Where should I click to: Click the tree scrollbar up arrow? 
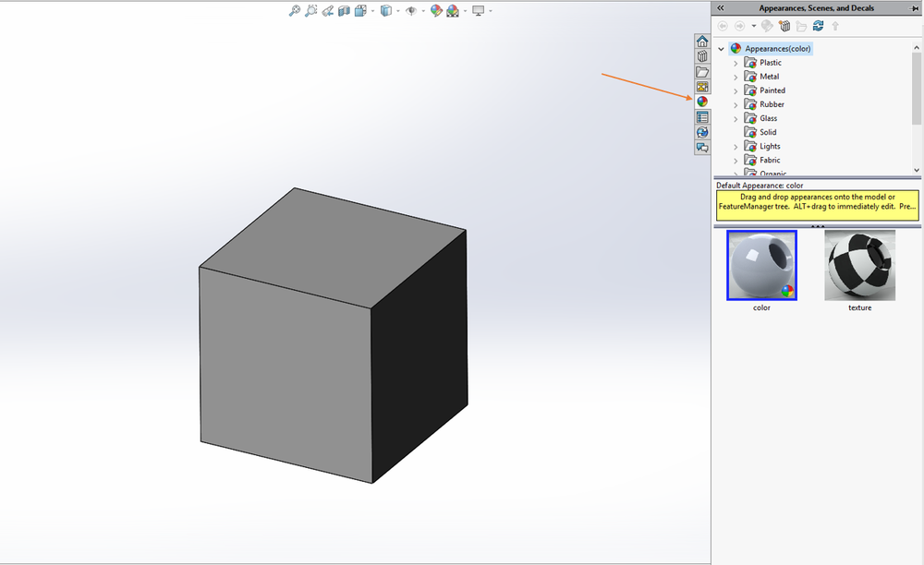pos(917,47)
